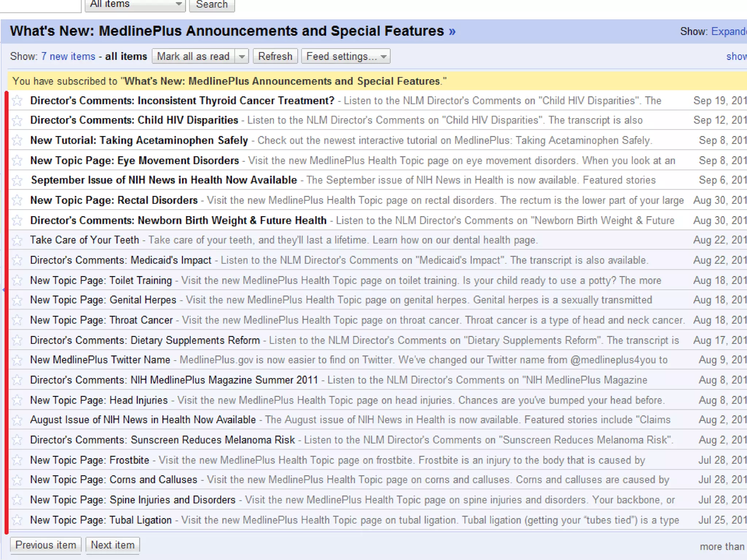This screenshot has height=560, width=747.
Task: Click star icon beside Genital Herpes
Action: tap(17, 300)
